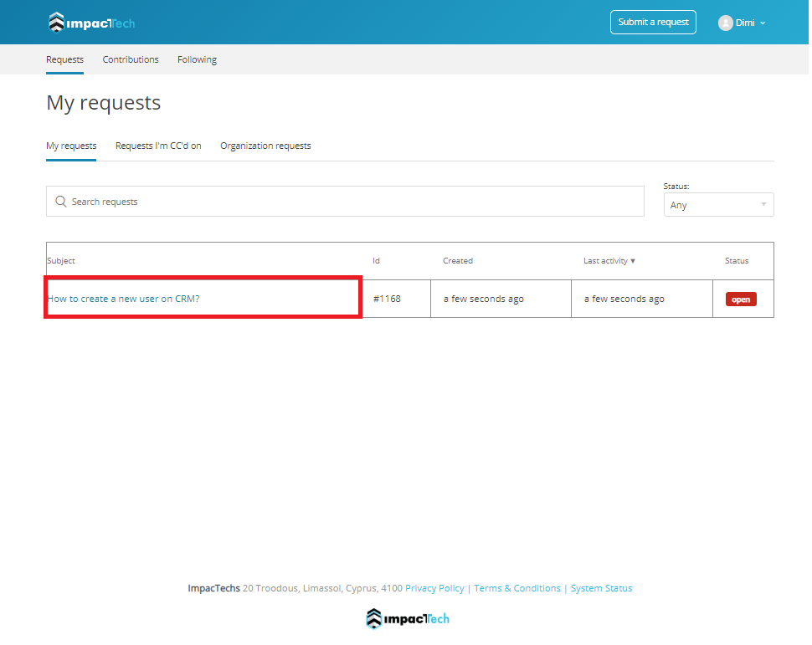The width and height of the screenshot is (812, 645).
Task: Click the My requests page heading
Action: (104, 103)
